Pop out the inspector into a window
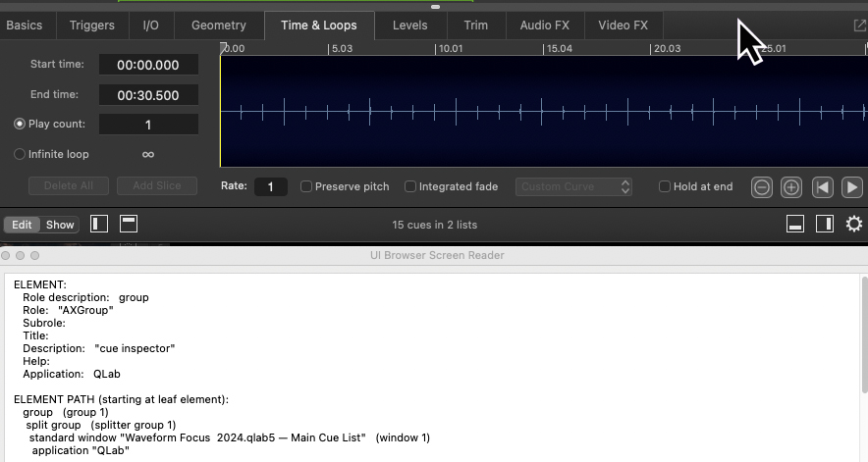868x462 pixels. pyautogui.click(x=860, y=26)
